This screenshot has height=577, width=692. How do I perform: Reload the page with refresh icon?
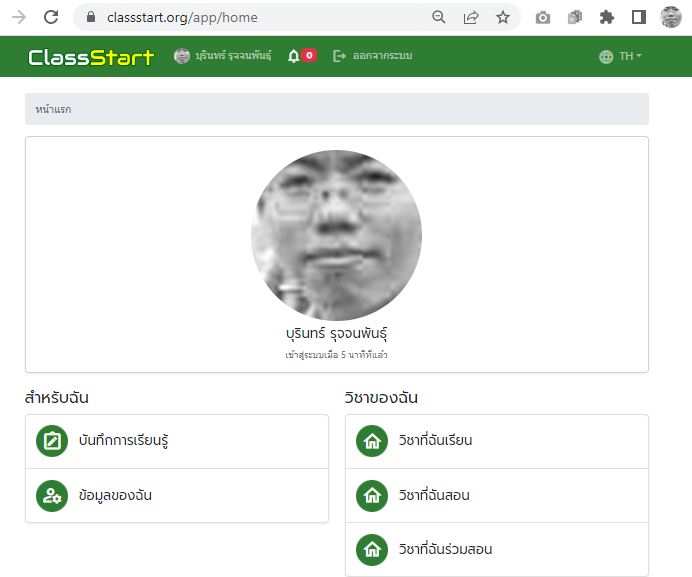pos(51,17)
